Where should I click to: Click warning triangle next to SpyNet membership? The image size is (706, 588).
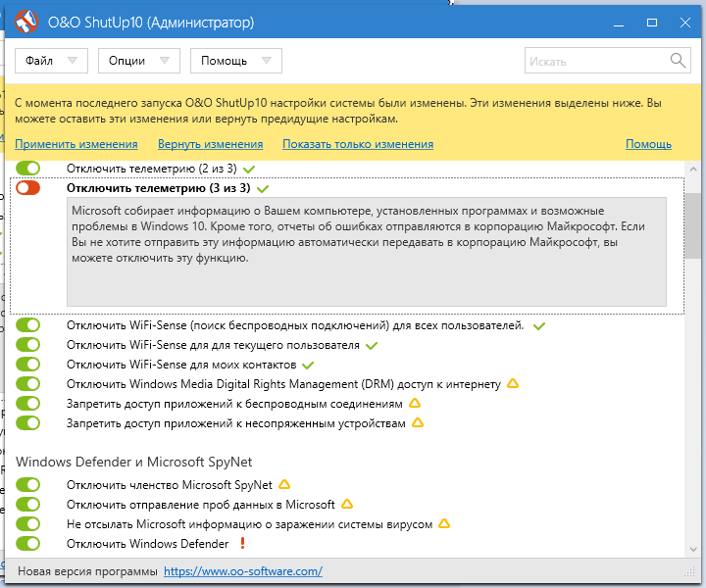pos(284,484)
